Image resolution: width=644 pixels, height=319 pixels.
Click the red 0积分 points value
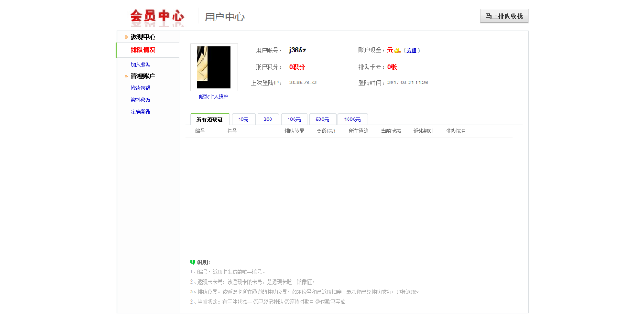point(297,66)
